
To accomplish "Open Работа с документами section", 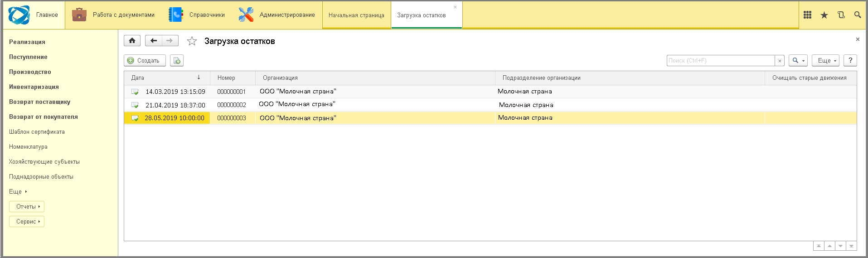I will [x=113, y=15].
